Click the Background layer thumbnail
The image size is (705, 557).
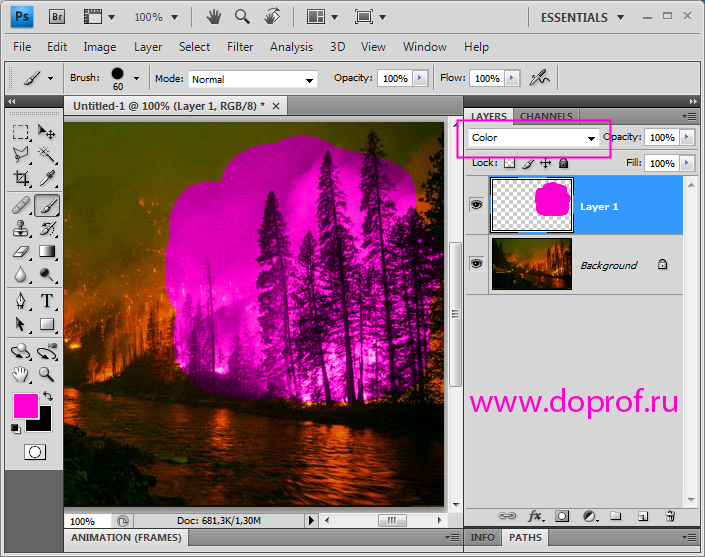[532, 264]
